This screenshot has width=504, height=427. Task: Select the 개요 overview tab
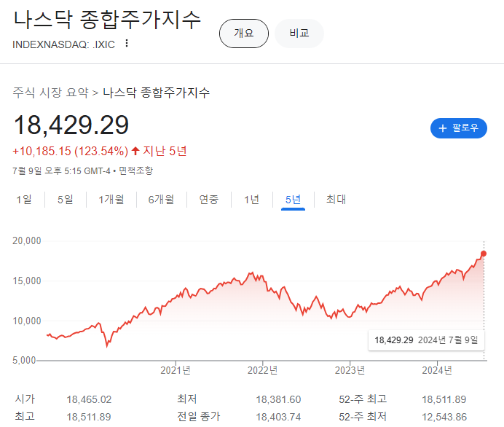(x=244, y=34)
